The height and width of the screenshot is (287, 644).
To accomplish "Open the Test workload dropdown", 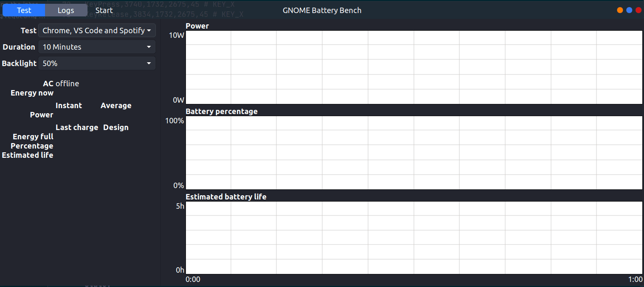I will click(x=97, y=30).
